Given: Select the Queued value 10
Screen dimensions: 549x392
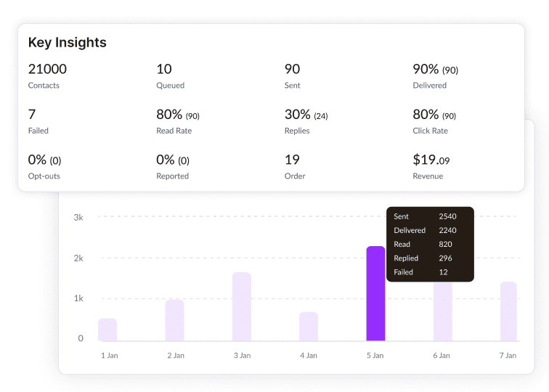Looking at the screenshot, I should point(164,69).
